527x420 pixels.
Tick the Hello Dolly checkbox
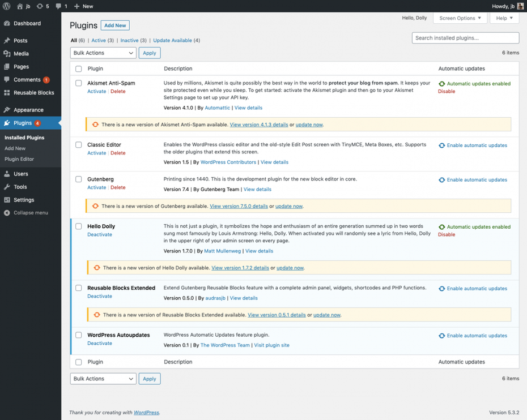point(79,226)
